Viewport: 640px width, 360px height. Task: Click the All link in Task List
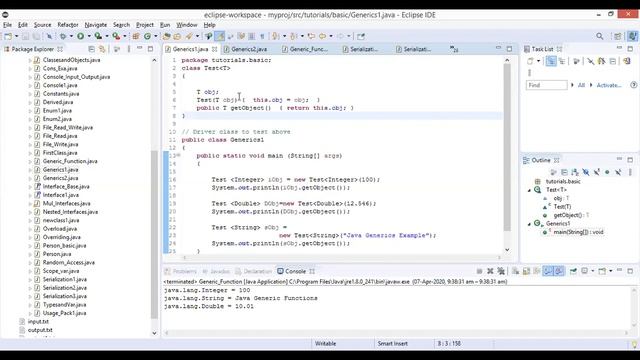click(x=581, y=85)
